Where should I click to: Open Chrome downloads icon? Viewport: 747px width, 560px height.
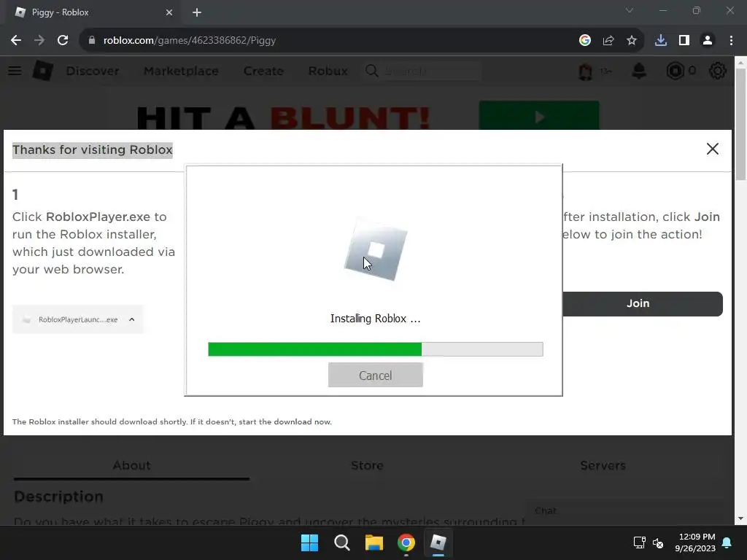click(x=661, y=41)
